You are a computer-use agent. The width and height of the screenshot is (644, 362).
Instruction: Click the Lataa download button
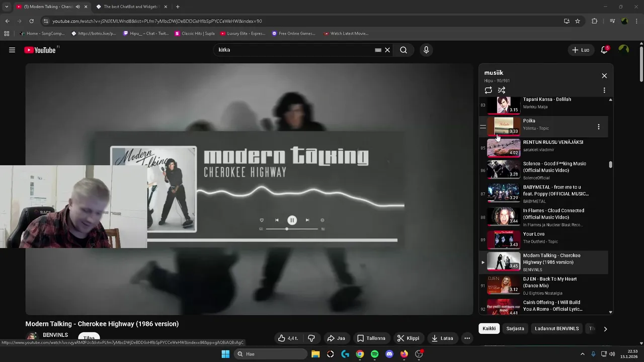coord(442,338)
